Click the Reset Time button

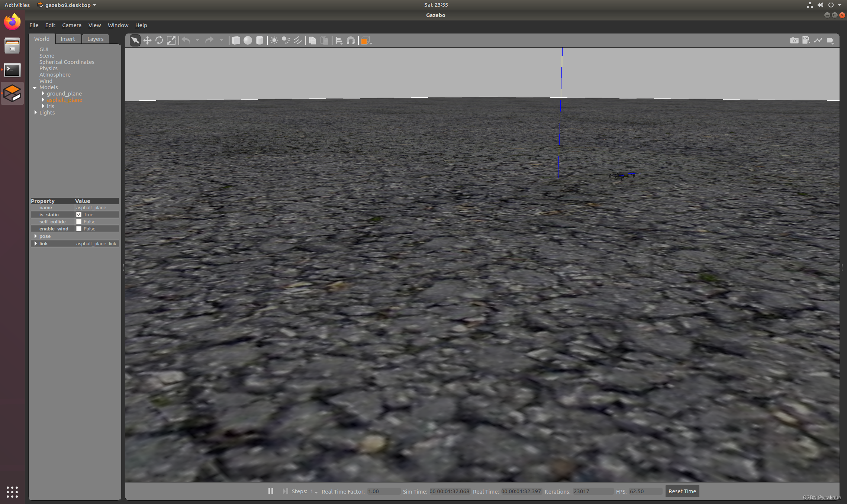tap(682, 491)
